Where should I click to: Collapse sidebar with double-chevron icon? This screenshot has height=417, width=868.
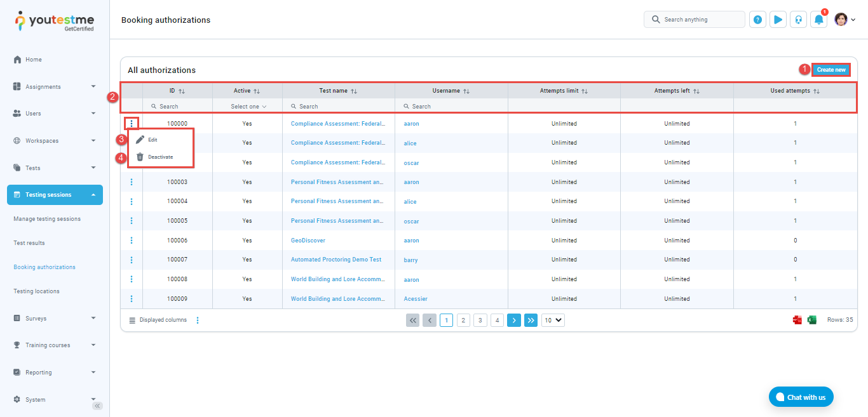pos(97,406)
